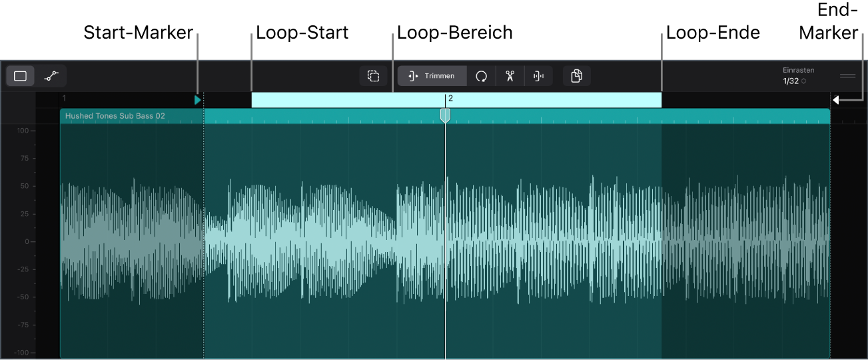Select the cyan loop area bar
The image size is (868, 360).
coord(456,100)
